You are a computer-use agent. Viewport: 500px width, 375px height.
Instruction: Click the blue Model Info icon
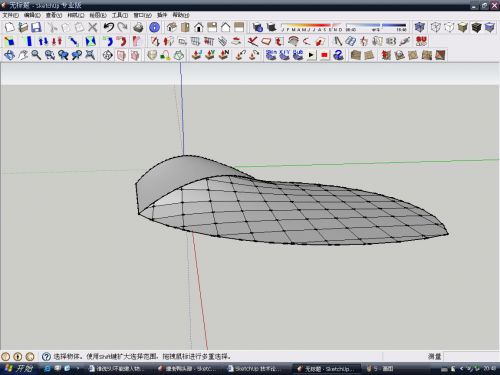[154, 27]
